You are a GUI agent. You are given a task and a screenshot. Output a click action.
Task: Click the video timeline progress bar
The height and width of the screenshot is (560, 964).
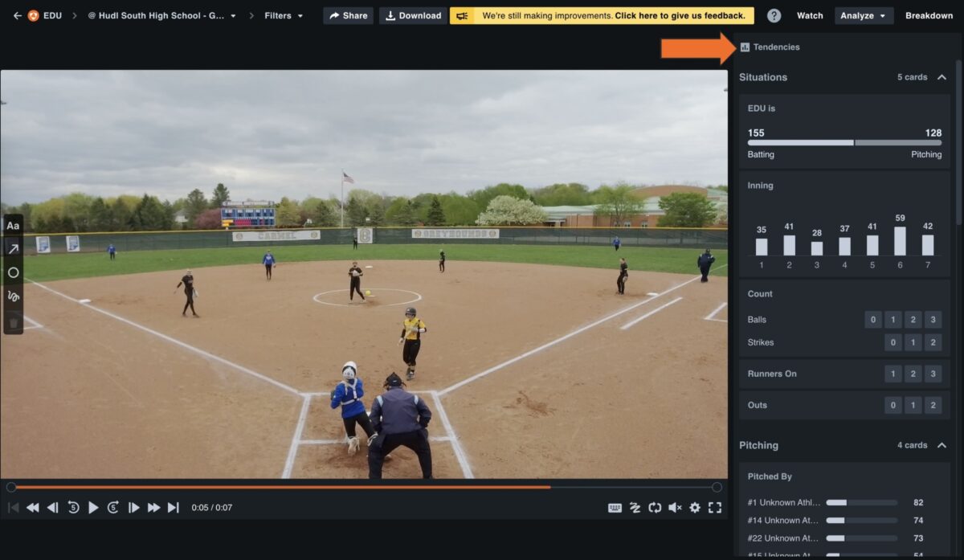(x=361, y=487)
